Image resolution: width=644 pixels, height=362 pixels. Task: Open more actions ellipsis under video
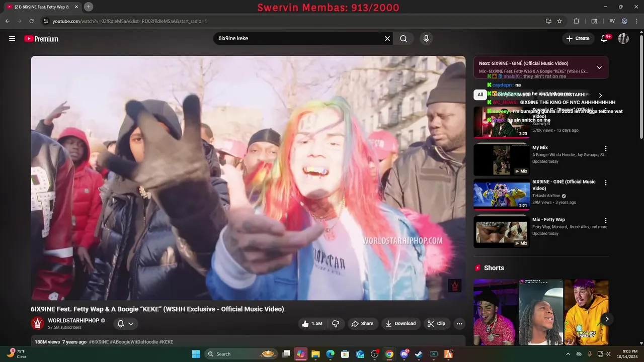pyautogui.click(x=459, y=324)
